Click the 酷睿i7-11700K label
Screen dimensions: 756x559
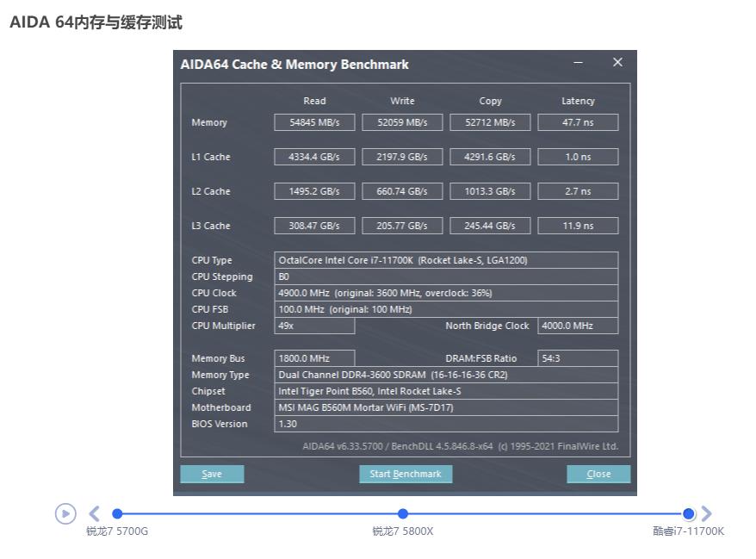tap(685, 531)
